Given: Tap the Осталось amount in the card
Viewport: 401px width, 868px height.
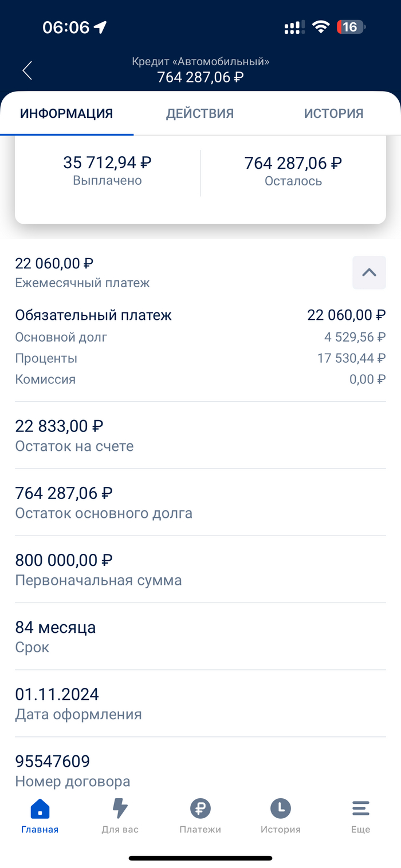Looking at the screenshot, I should click(293, 164).
